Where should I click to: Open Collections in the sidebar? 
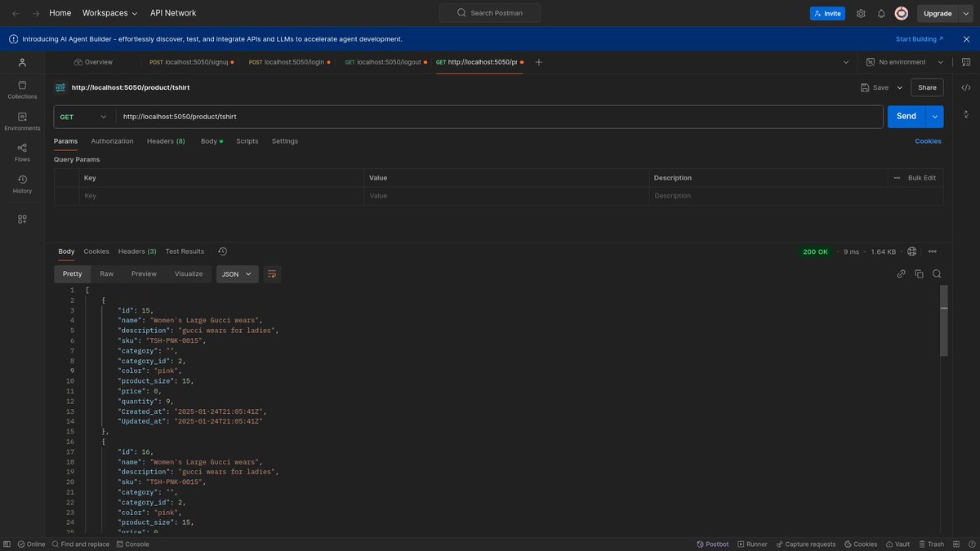[22, 90]
